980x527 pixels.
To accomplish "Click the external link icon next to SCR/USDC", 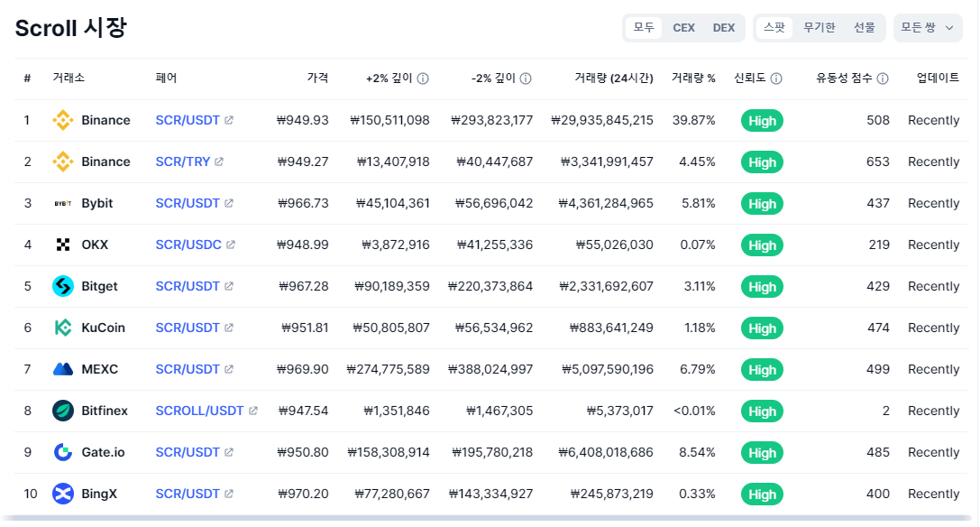I will point(231,245).
